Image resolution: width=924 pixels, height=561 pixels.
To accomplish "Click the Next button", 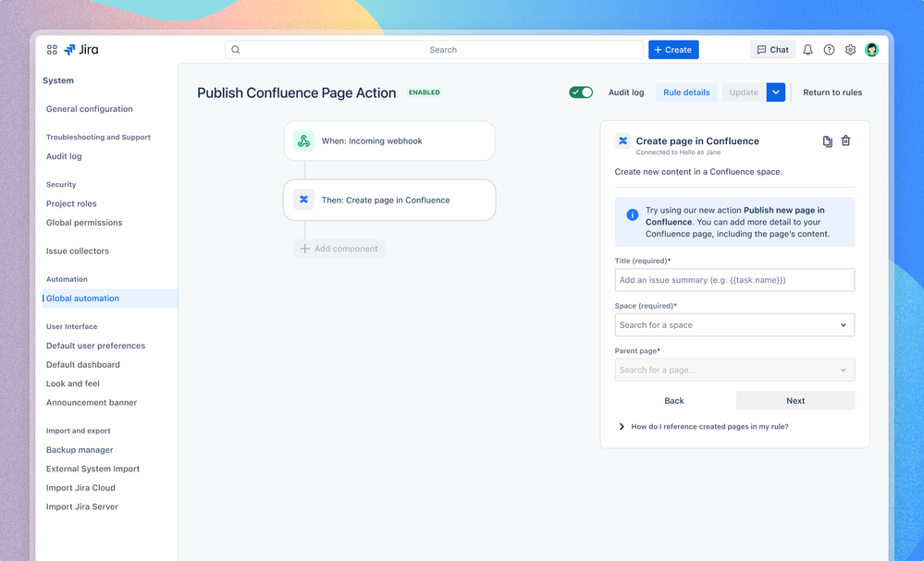I will (795, 401).
